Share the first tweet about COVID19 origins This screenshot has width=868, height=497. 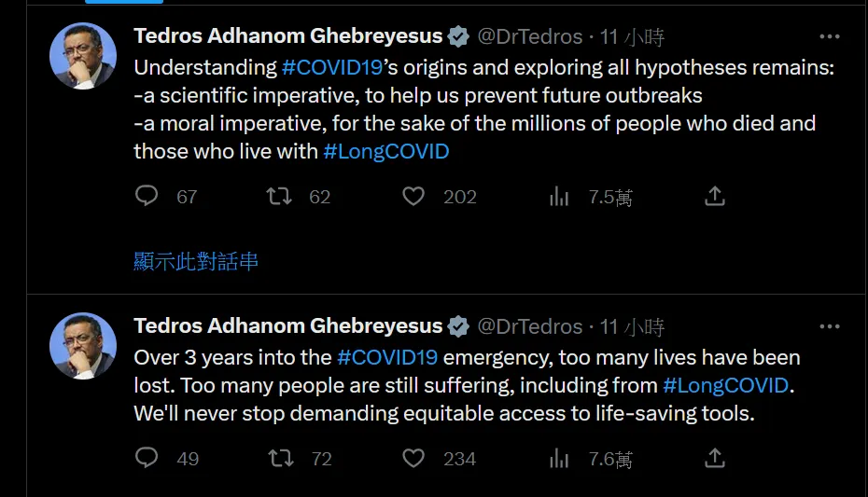coord(715,196)
